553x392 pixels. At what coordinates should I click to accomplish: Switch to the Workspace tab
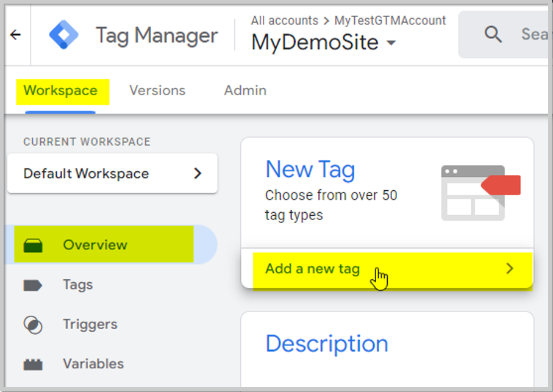tap(60, 91)
